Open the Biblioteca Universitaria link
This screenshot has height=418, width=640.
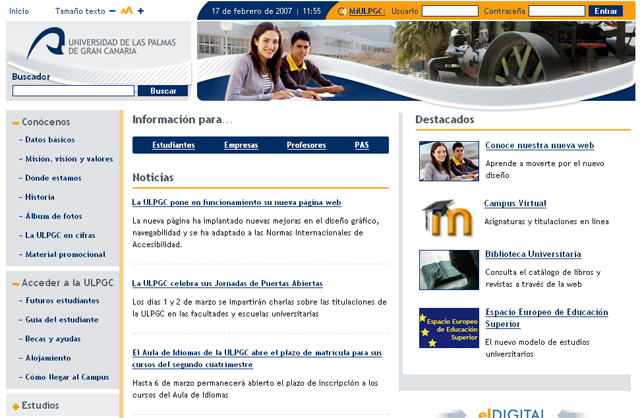(x=533, y=254)
